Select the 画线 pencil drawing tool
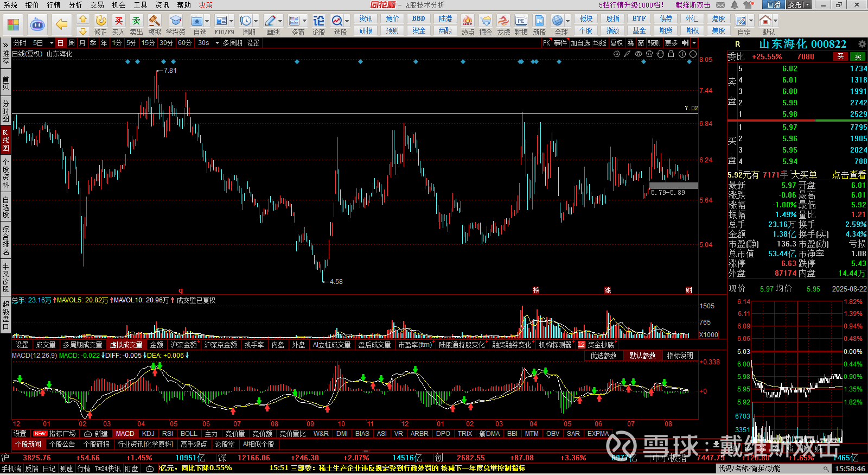Image resolution: width=868 pixels, height=475 pixels. point(270,21)
